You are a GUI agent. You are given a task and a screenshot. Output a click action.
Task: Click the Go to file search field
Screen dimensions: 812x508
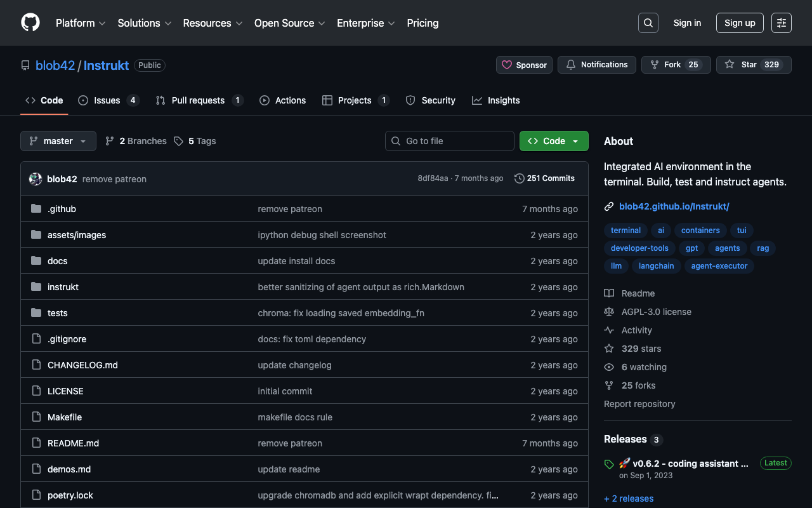click(x=450, y=141)
